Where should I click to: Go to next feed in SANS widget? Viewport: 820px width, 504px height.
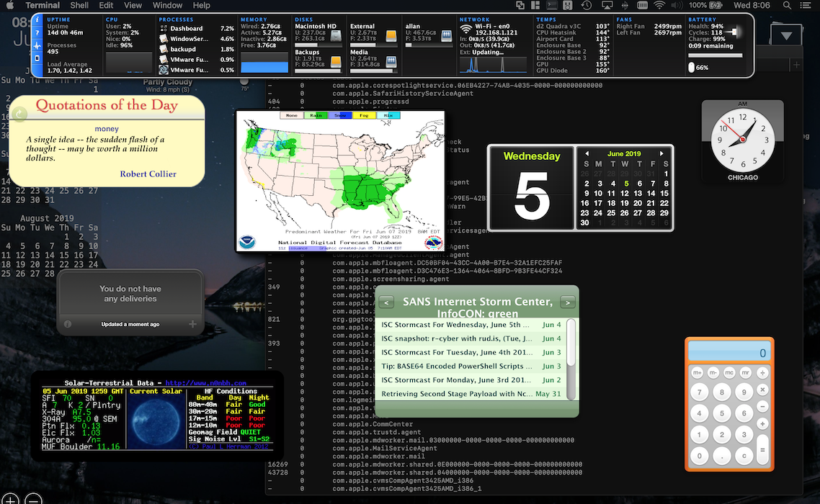[x=568, y=302]
